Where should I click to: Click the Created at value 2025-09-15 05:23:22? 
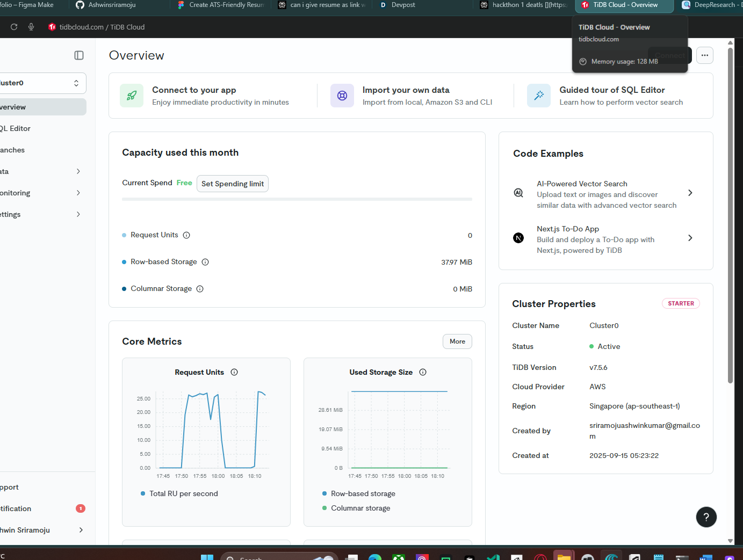click(x=624, y=455)
